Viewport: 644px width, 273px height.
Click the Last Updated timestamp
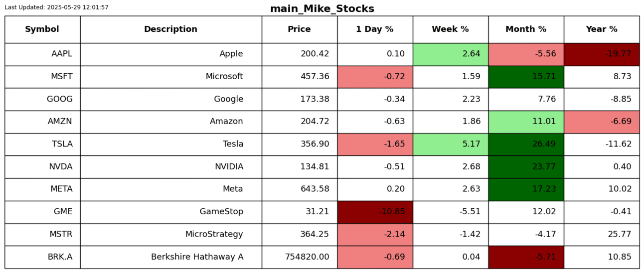click(56, 7)
